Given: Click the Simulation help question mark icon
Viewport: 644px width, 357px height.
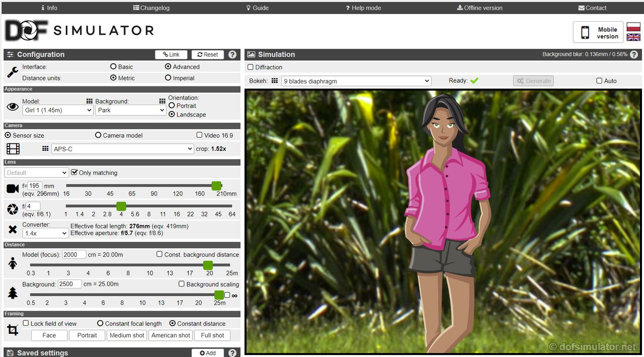Looking at the screenshot, I should [634, 55].
